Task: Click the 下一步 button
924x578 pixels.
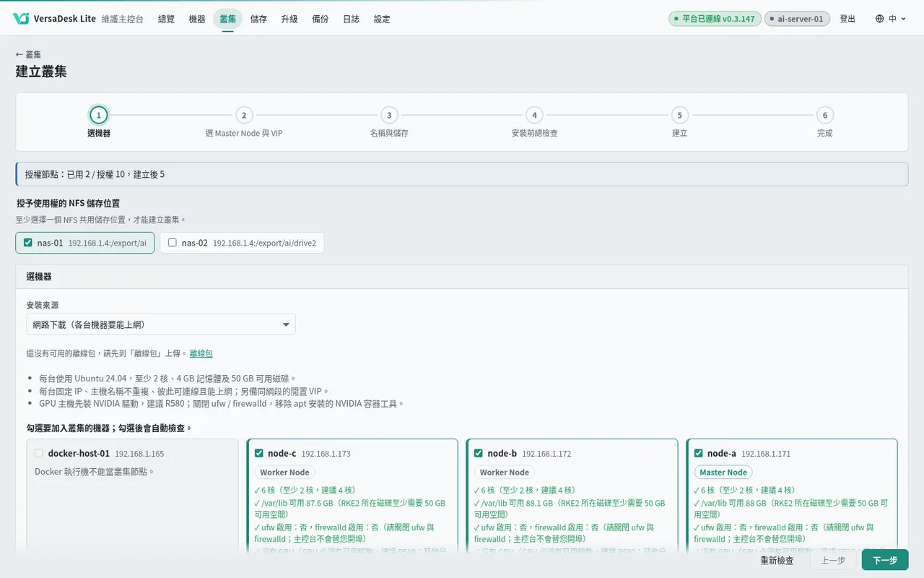Action: coord(885,560)
